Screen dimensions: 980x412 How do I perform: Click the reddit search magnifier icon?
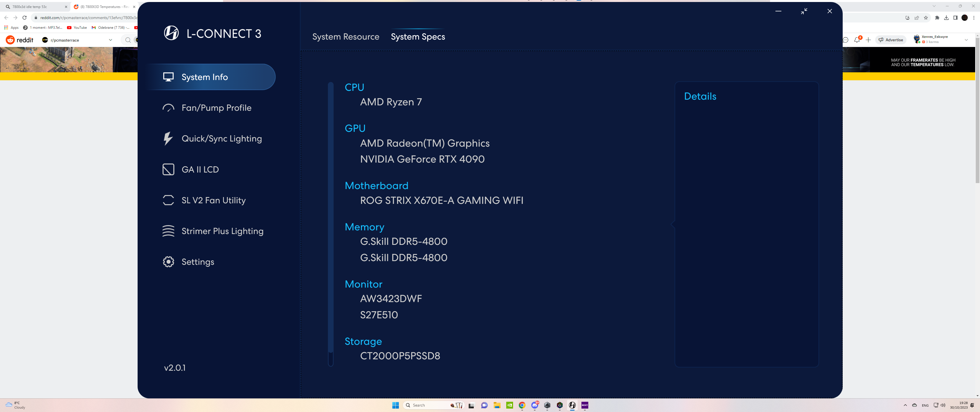(x=128, y=40)
